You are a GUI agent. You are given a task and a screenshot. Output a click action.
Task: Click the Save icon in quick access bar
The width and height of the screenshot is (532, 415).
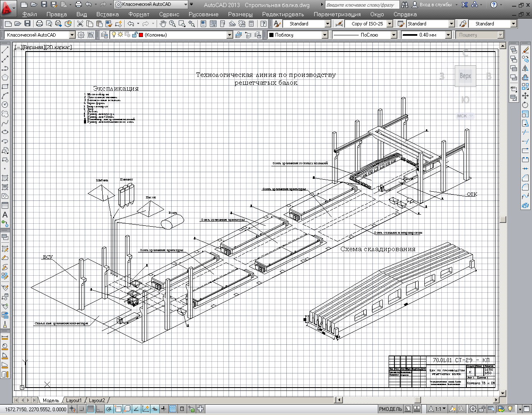[44, 5]
